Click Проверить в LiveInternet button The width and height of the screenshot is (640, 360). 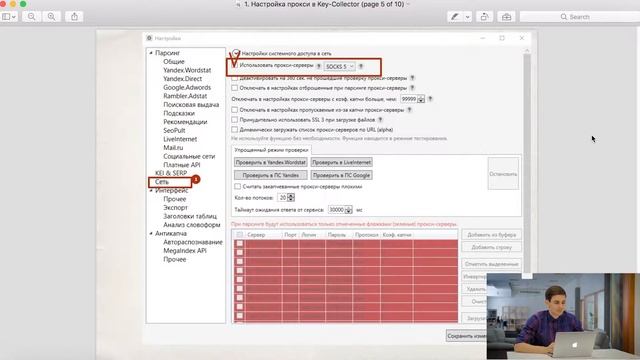[342, 162]
